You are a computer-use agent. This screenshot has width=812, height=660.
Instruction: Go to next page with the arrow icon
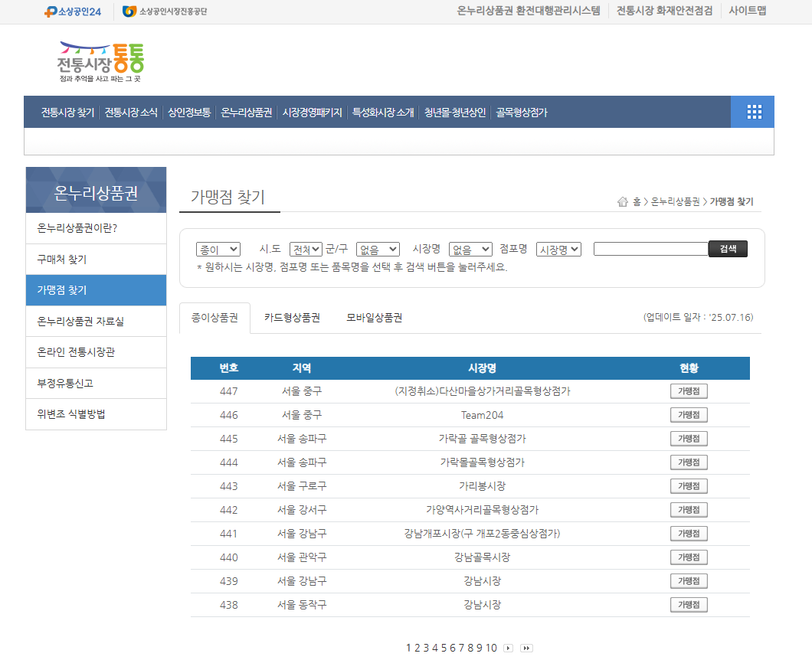tap(507, 647)
